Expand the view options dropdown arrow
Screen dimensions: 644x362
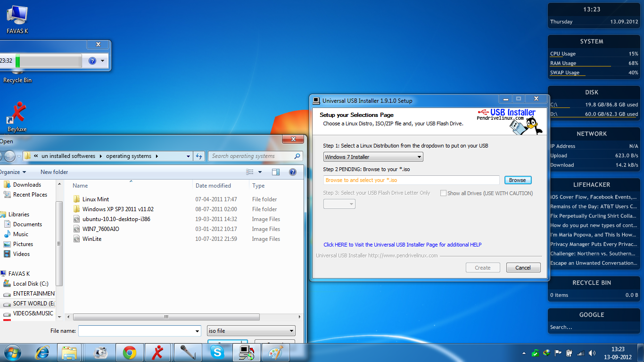pos(260,172)
